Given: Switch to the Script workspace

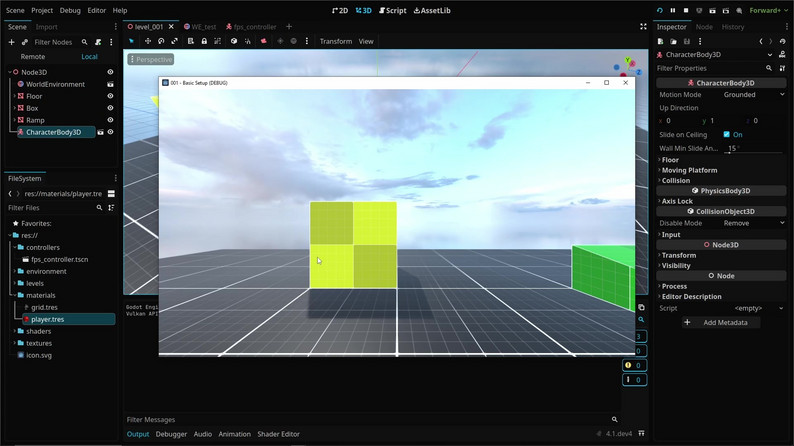Looking at the screenshot, I should point(392,10).
